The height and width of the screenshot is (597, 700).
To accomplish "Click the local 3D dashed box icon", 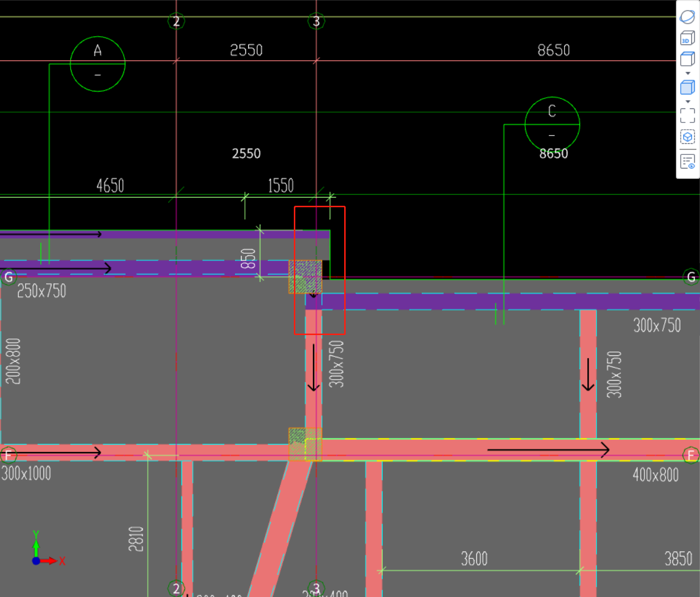I will click(x=687, y=138).
